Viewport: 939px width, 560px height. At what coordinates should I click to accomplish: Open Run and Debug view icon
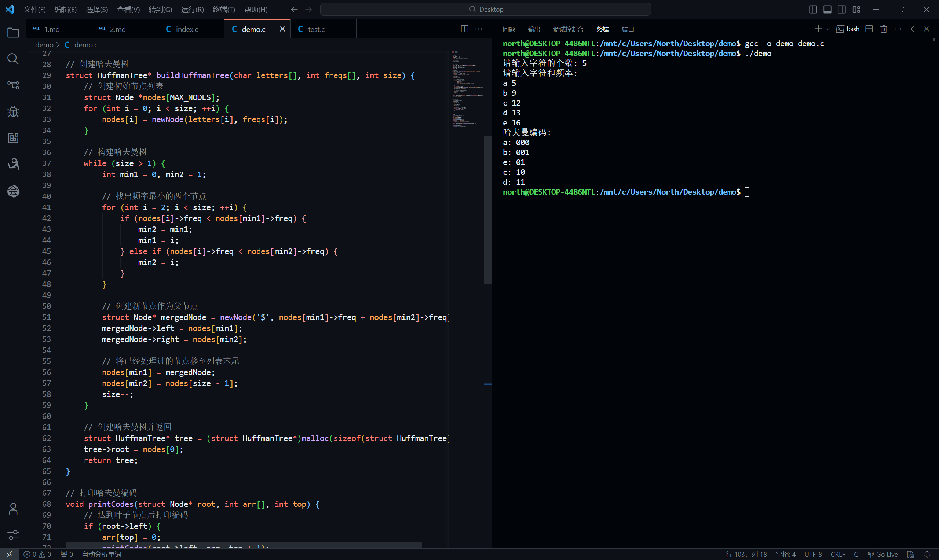pos(13,112)
